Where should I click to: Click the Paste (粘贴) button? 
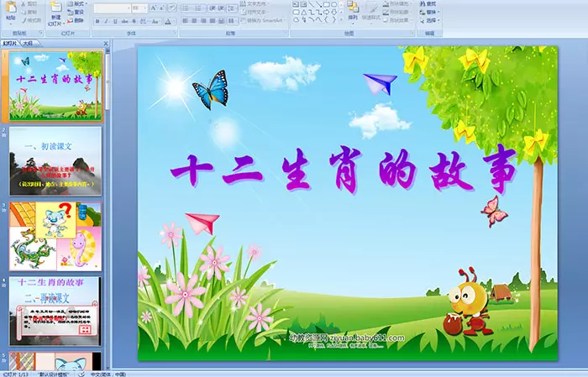coord(11,13)
